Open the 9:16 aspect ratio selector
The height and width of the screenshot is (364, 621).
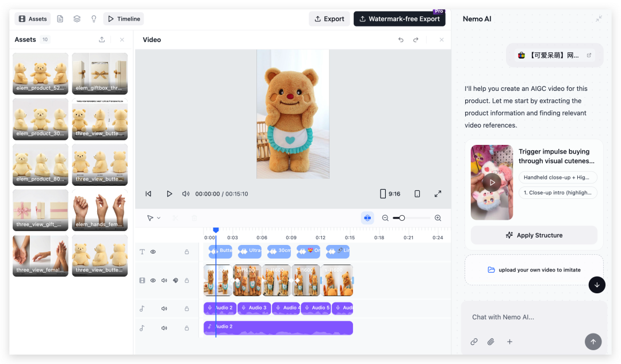click(x=390, y=194)
